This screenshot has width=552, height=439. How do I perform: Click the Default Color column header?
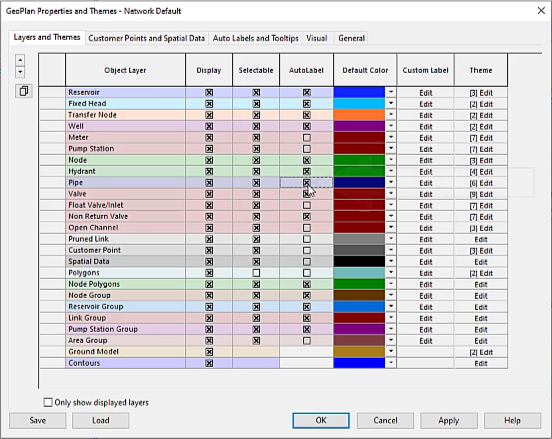(365, 70)
